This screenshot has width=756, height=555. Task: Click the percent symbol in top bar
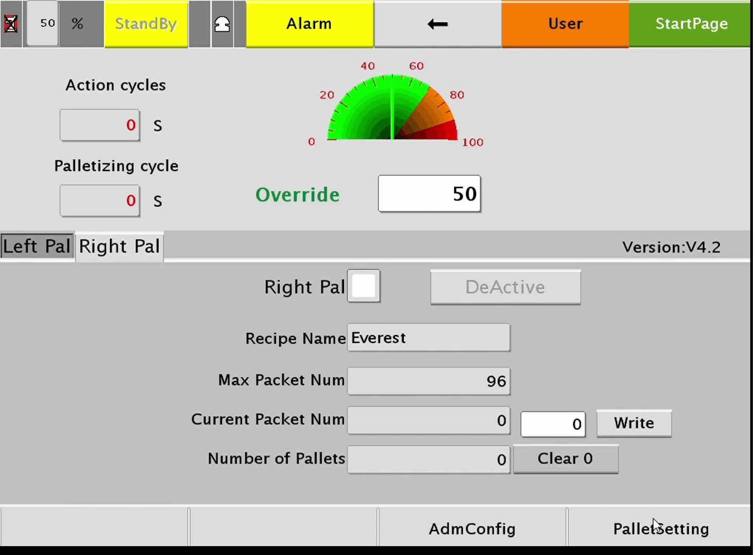pyautogui.click(x=77, y=24)
